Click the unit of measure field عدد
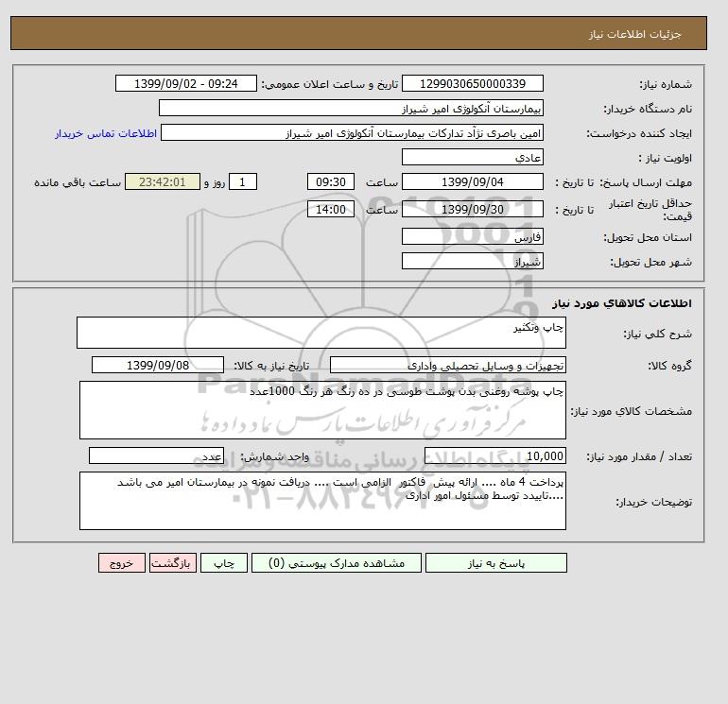 (x=156, y=455)
